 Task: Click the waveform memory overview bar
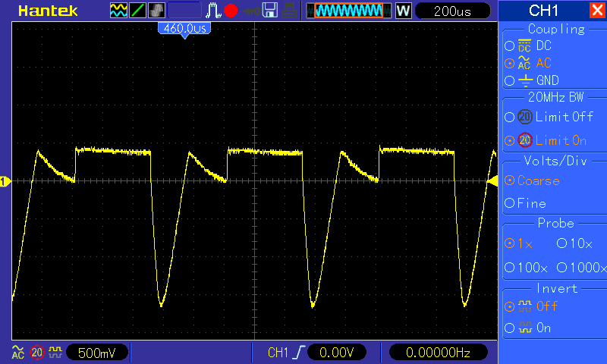pos(349,11)
